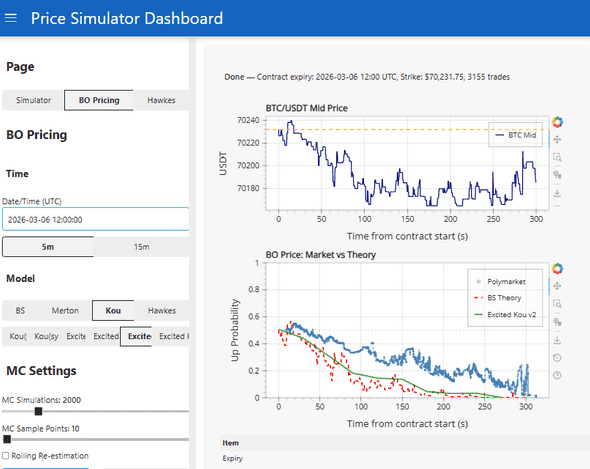
Task: Switch to the Simulator page
Action: [33, 100]
